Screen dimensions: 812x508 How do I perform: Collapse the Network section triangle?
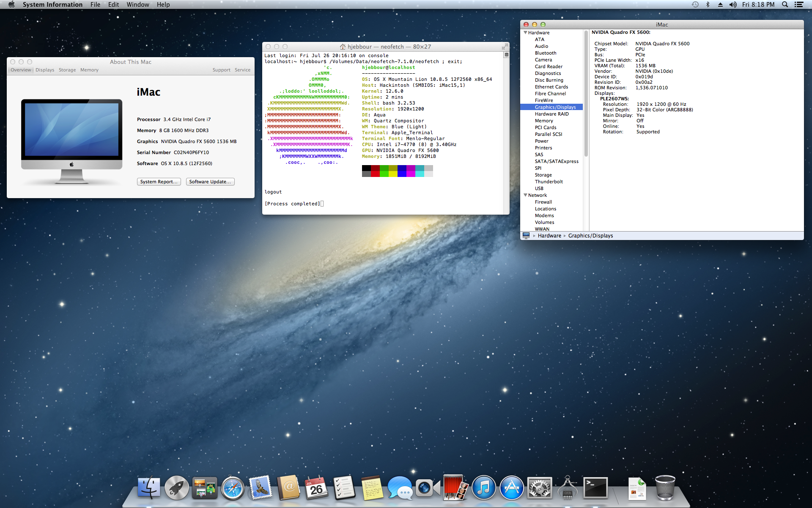pos(525,195)
